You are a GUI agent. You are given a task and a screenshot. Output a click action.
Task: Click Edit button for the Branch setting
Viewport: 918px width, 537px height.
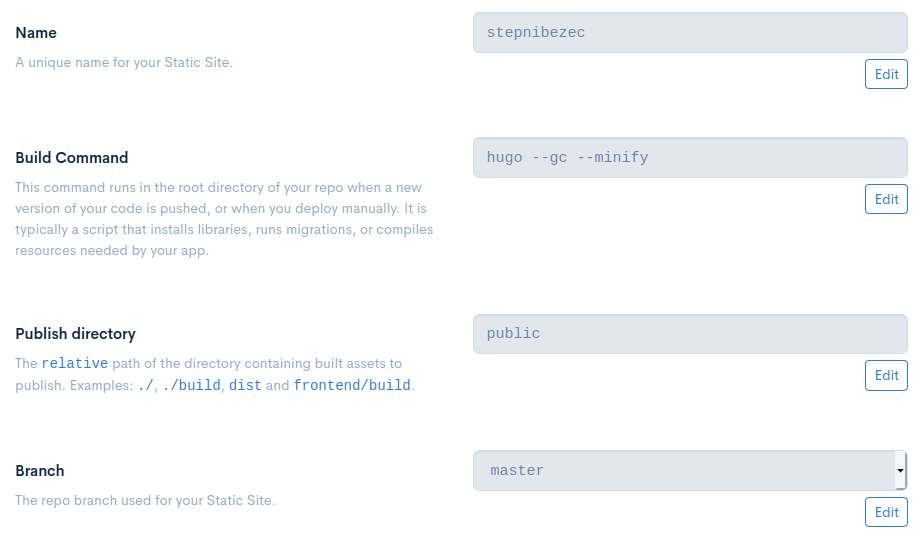[x=886, y=512]
